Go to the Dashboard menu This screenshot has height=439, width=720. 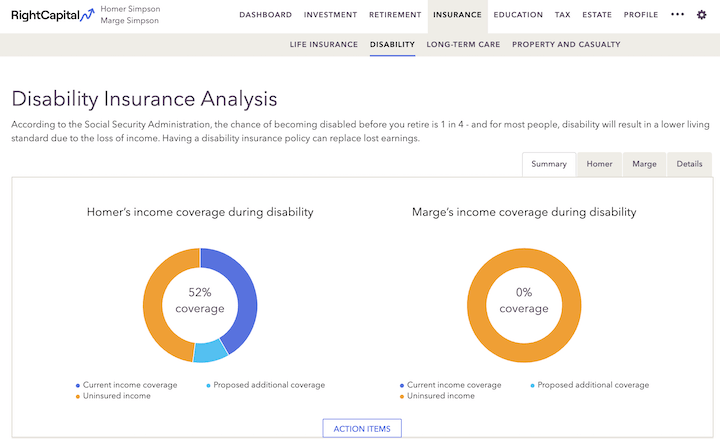click(x=266, y=15)
